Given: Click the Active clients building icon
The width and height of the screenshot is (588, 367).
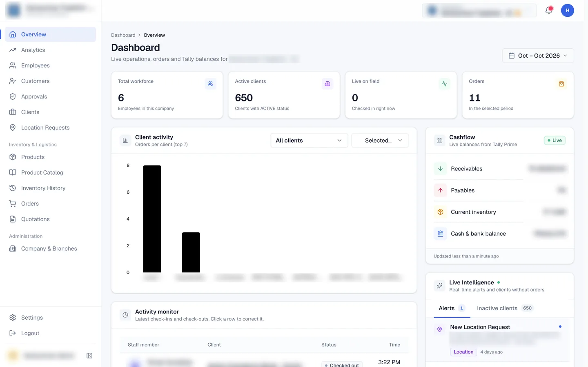Looking at the screenshot, I should (x=327, y=84).
